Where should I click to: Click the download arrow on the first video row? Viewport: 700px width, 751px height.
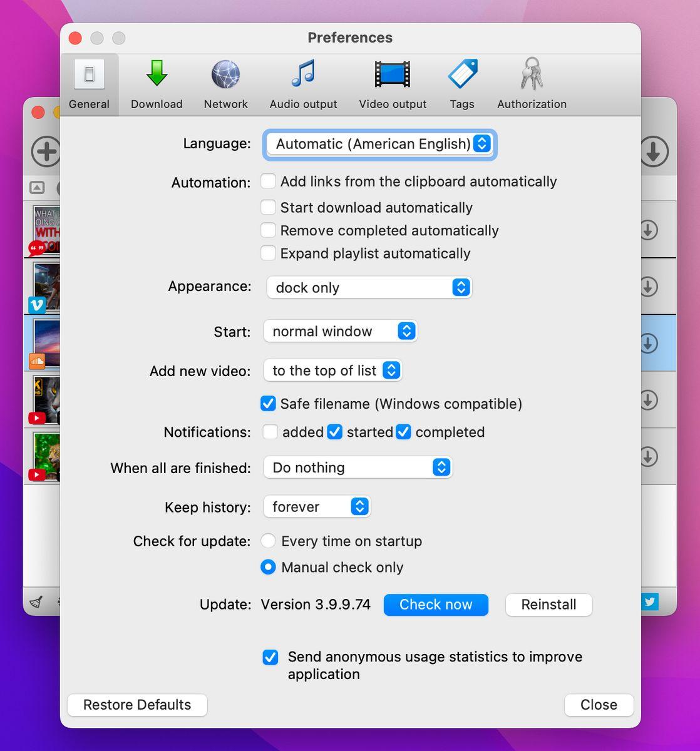[x=649, y=230]
